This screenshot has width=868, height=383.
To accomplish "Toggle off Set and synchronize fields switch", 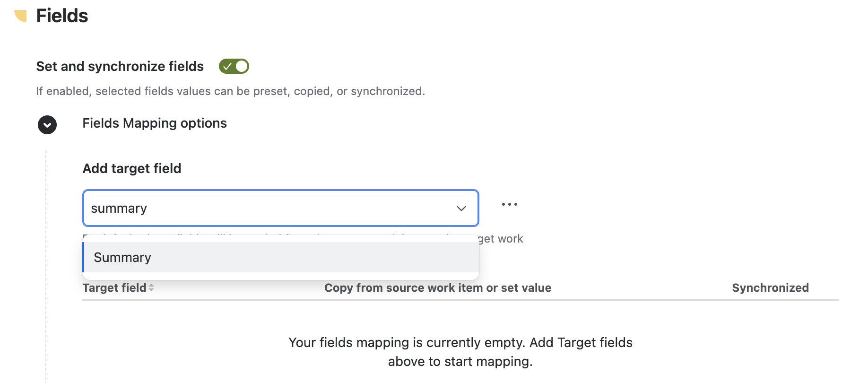I will pyautogui.click(x=234, y=66).
